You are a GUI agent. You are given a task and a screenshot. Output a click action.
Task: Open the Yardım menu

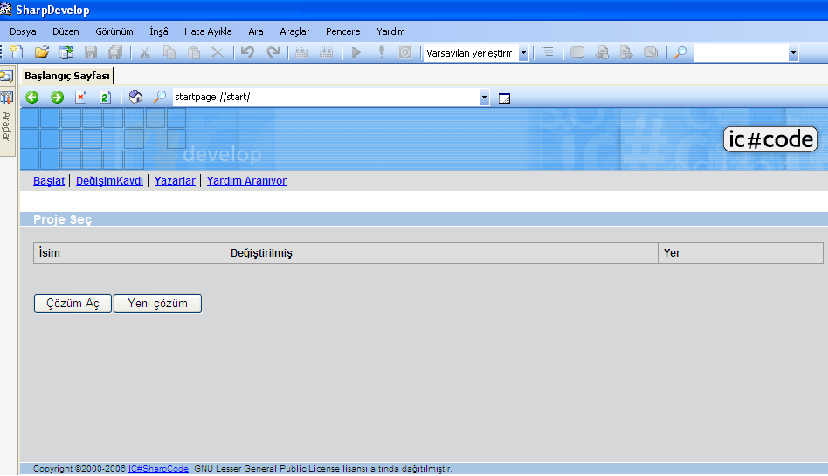coord(390,32)
